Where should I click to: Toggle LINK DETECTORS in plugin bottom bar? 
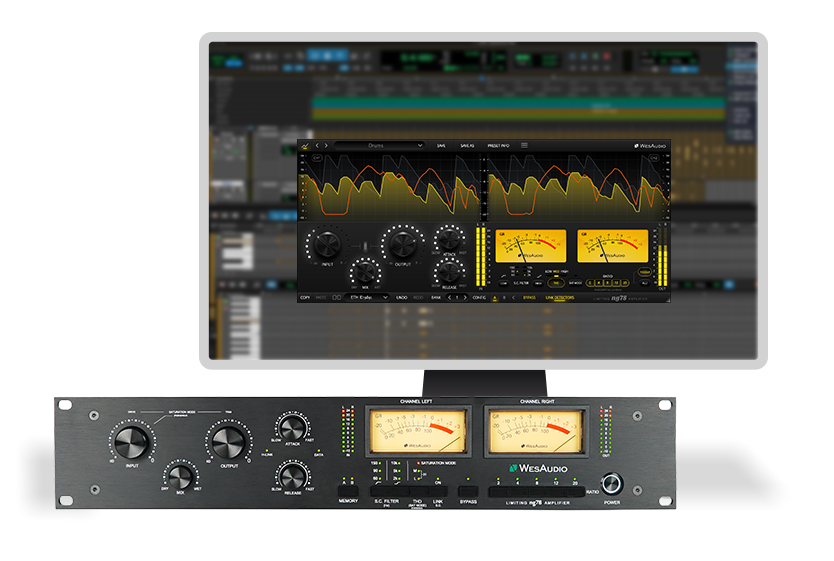[560, 297]
